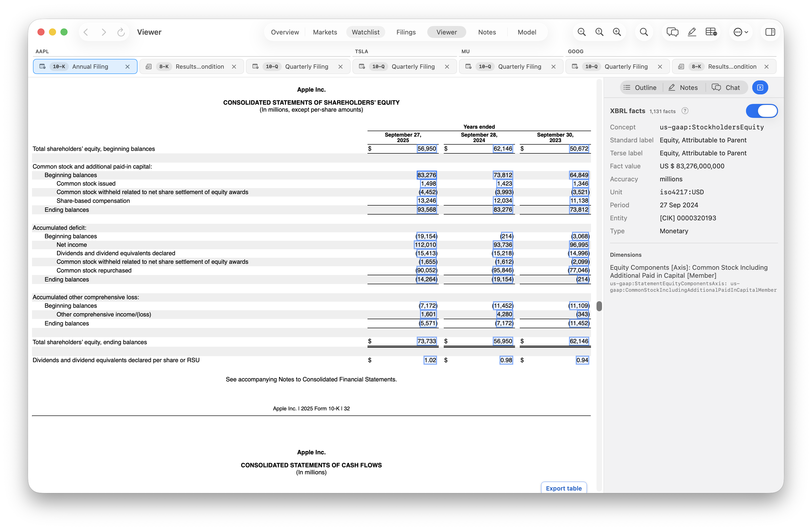Go forward with the right chevron
This screenshot has width=812, height=530.
(x=104, y=32)
